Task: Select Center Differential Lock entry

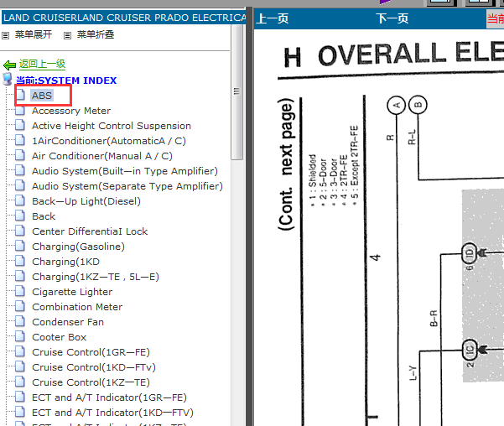Action: click(x=90, y=231)
